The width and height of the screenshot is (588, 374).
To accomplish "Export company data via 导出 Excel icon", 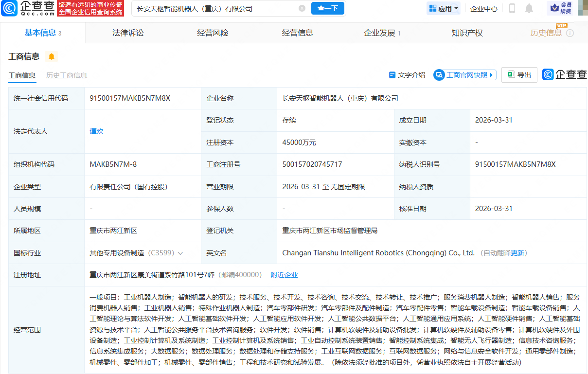I will tap(519, 74).
